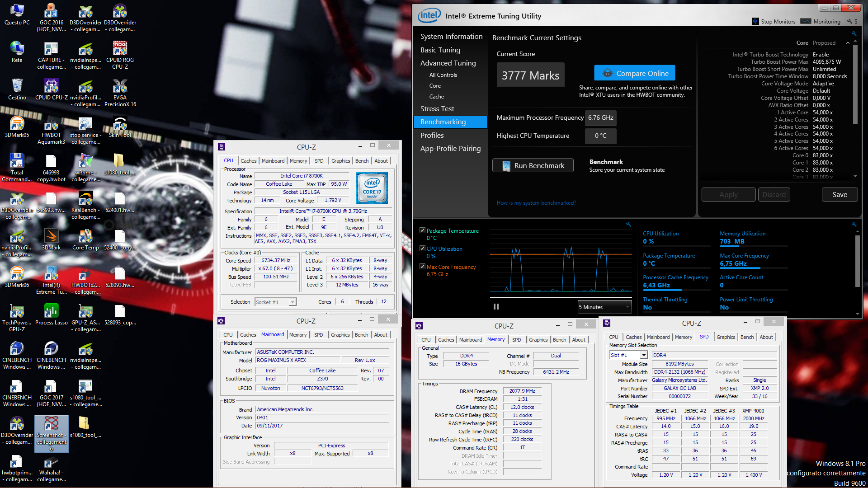868x488 pixels.
Task: Click the 3777 Marks score box
Action: tap(530, 75)
